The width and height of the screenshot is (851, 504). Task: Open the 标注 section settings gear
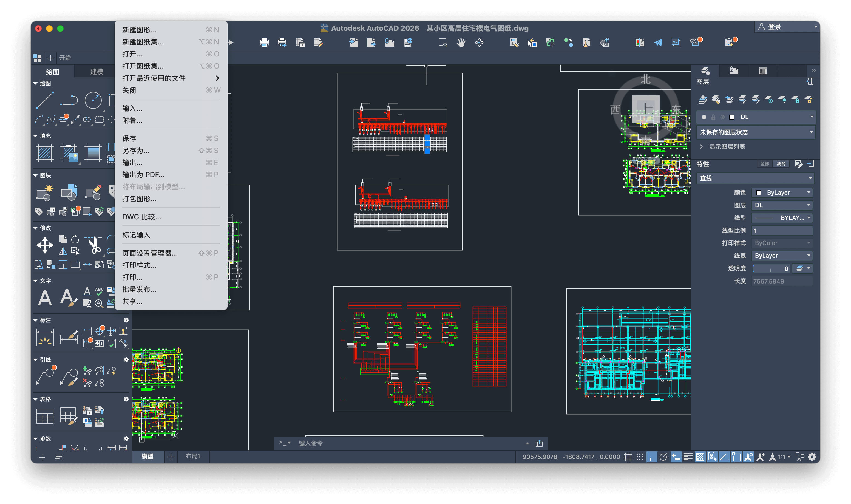(x=126, y=320)
